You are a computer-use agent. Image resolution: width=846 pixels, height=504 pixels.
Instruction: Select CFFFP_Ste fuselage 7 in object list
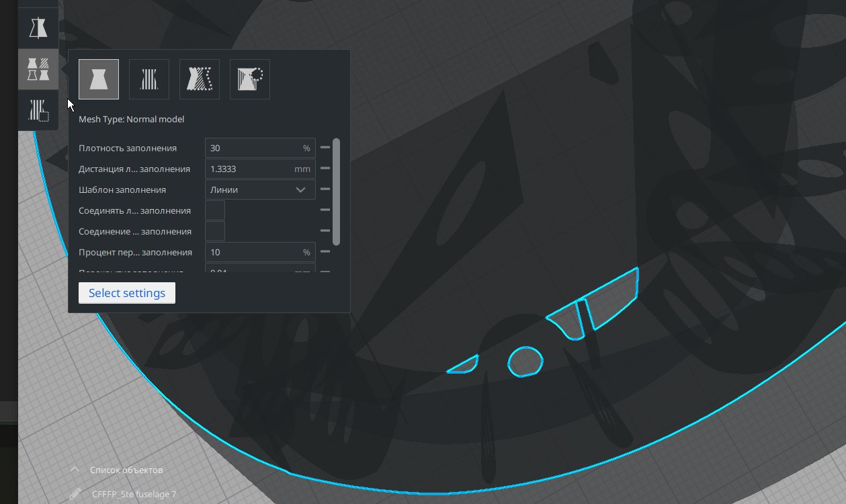134,494
